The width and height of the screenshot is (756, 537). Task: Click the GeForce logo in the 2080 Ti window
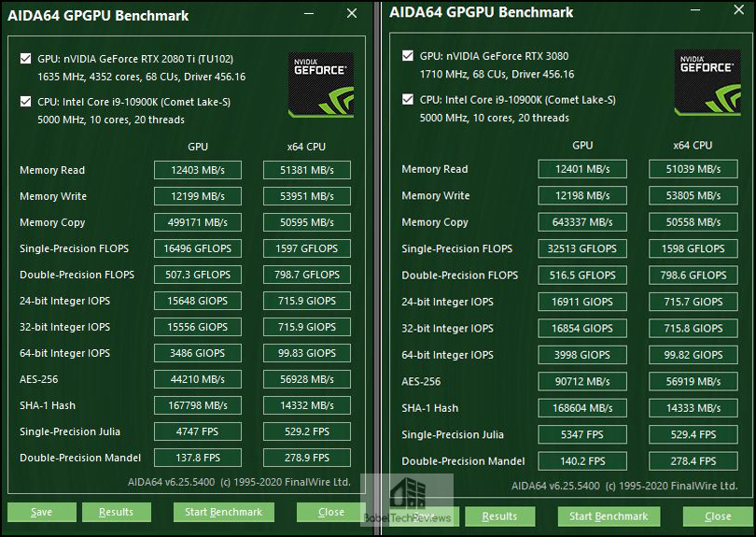click(x=321, y=85)
